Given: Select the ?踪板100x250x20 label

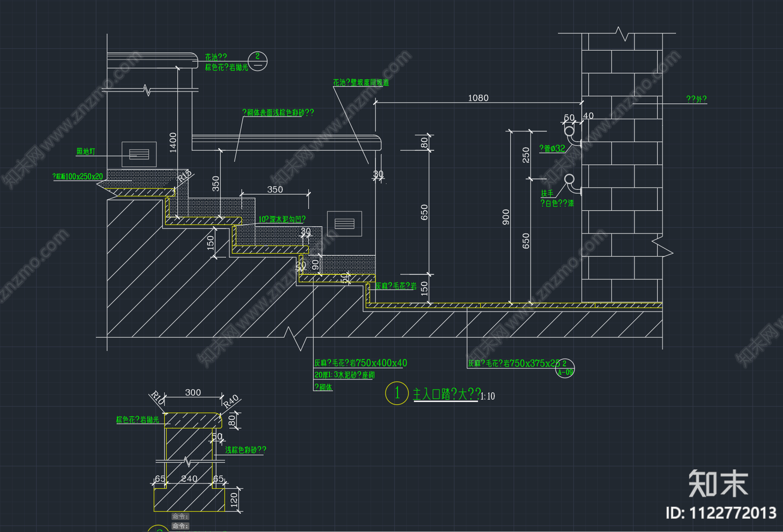Looking at the screenshot, I should point(78,177).
